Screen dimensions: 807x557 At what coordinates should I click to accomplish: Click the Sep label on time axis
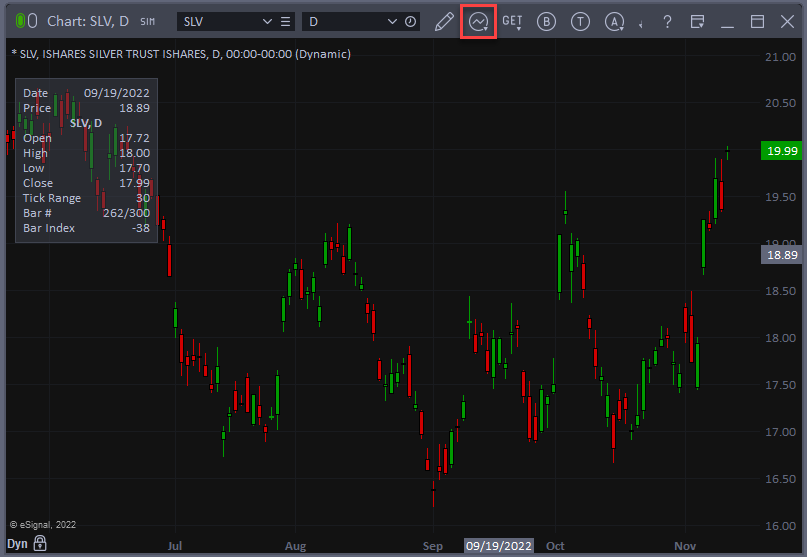[x=432, y=546]
